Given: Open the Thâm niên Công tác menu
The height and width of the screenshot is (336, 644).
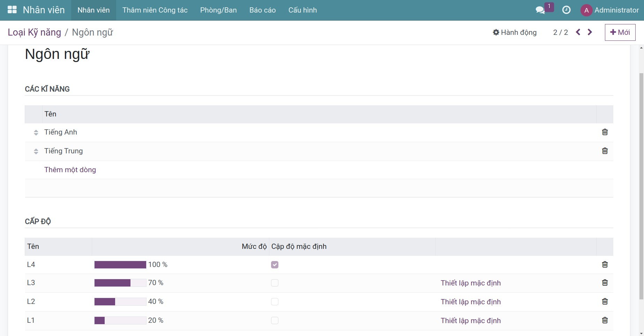Looking at the screenshot, I should click(x=155, y=10).
